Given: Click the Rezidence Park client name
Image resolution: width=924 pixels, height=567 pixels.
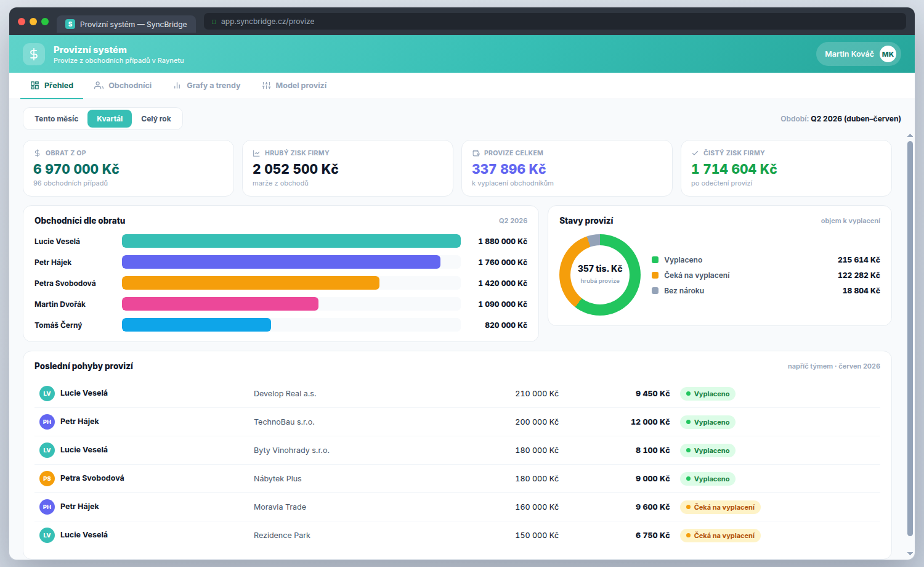Looking at the screenshot, I should click(282, 536).
